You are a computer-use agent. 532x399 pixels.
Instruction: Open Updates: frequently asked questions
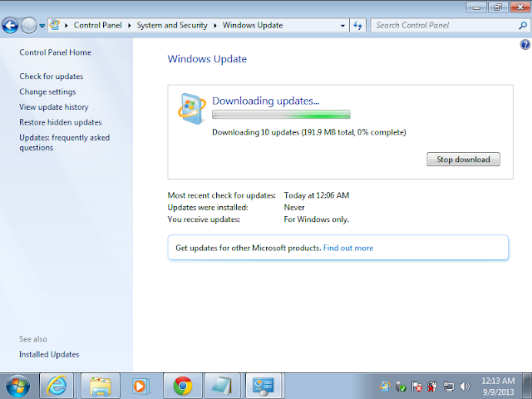click(65, 142)
